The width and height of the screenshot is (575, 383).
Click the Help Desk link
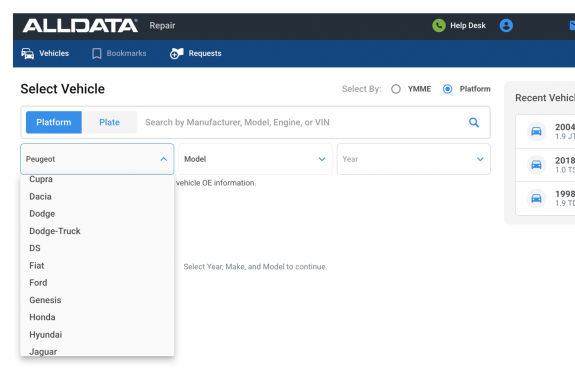[468, 26]
